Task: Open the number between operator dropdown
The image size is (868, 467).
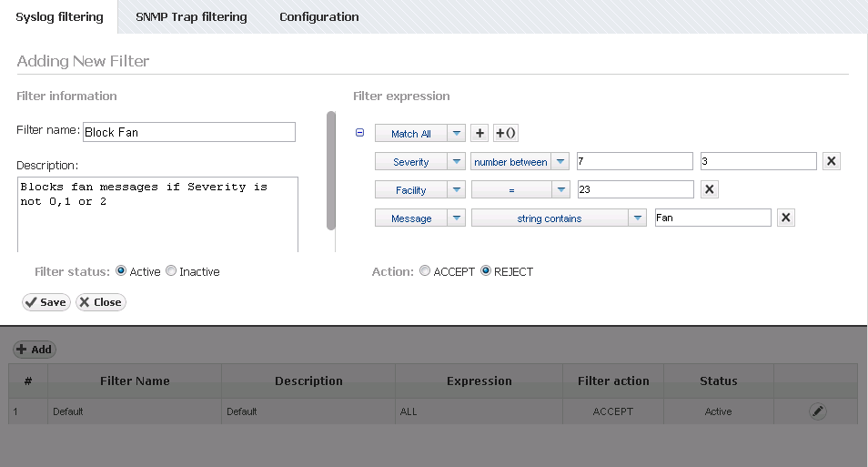Action: tap(560, 162)
